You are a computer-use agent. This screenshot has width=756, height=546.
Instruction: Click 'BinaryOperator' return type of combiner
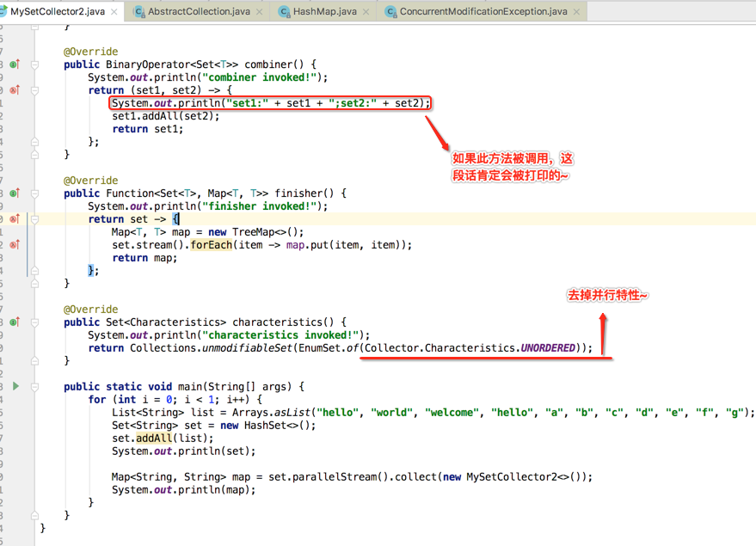[148, 64]
